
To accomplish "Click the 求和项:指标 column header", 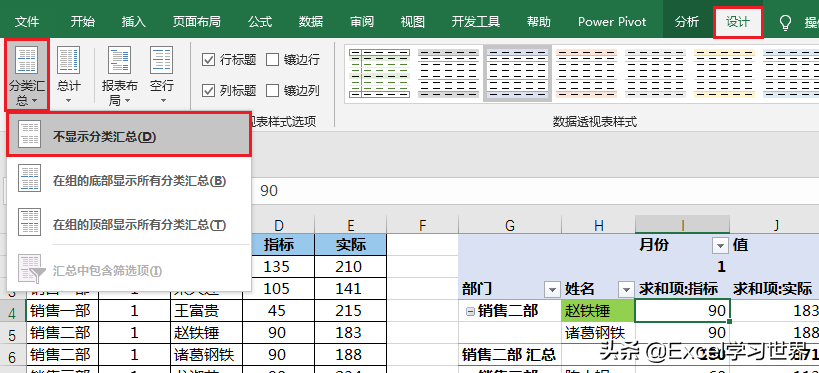I will coord(682,288).
